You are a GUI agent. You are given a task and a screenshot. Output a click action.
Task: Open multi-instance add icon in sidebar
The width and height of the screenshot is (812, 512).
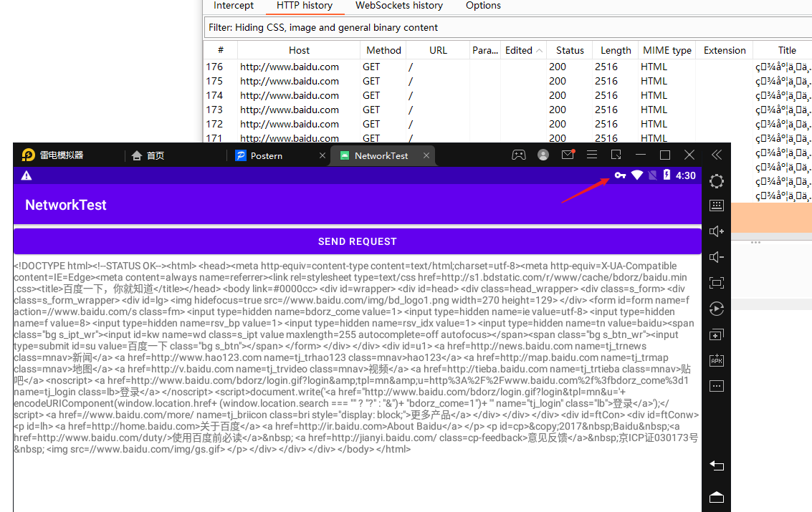[x=716, y=334]
